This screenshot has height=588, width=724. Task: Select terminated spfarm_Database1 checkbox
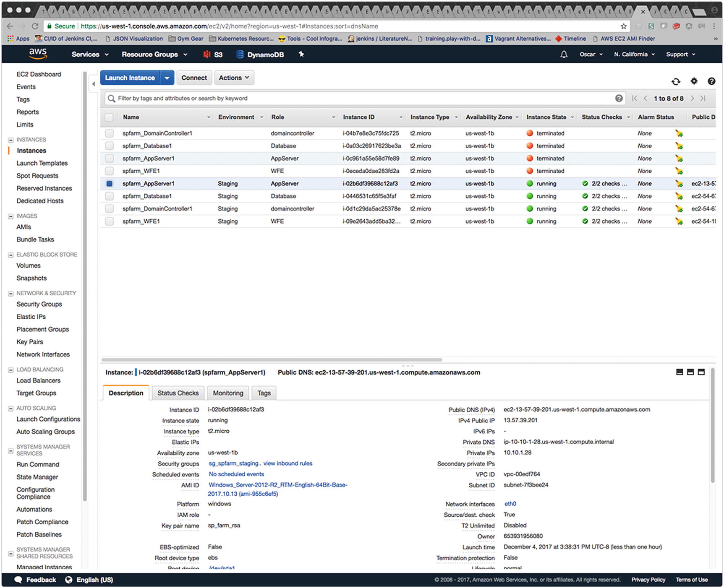[109, 146]
